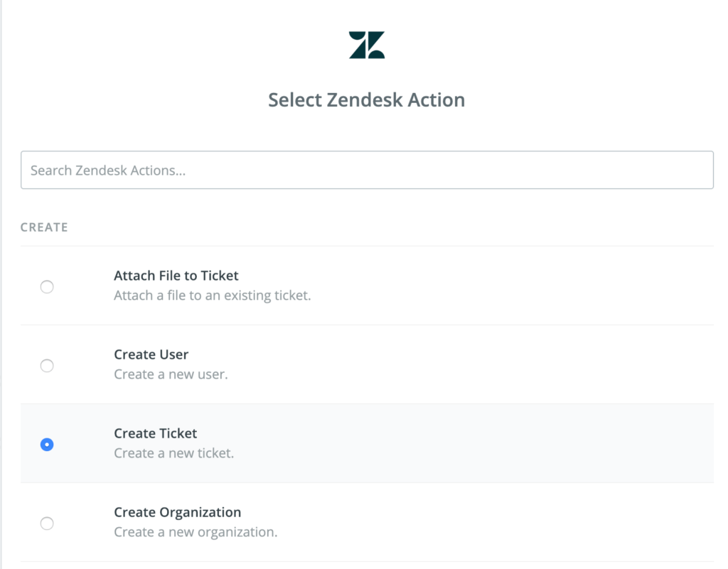Viewport: 728px width, 569px height.
Task: Select the Create Organization radio button
Action: [x=47, y=524]
